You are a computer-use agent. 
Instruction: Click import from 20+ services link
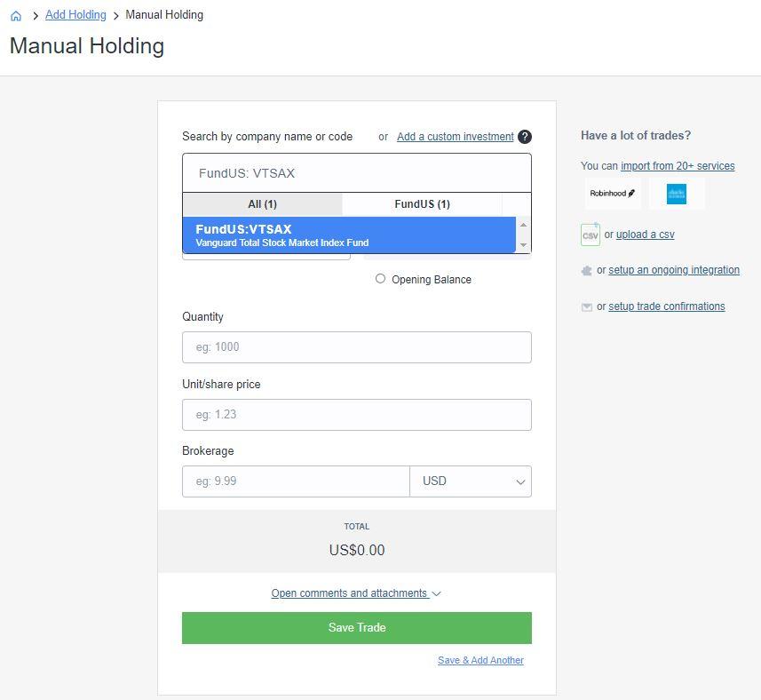coord(678,166)
